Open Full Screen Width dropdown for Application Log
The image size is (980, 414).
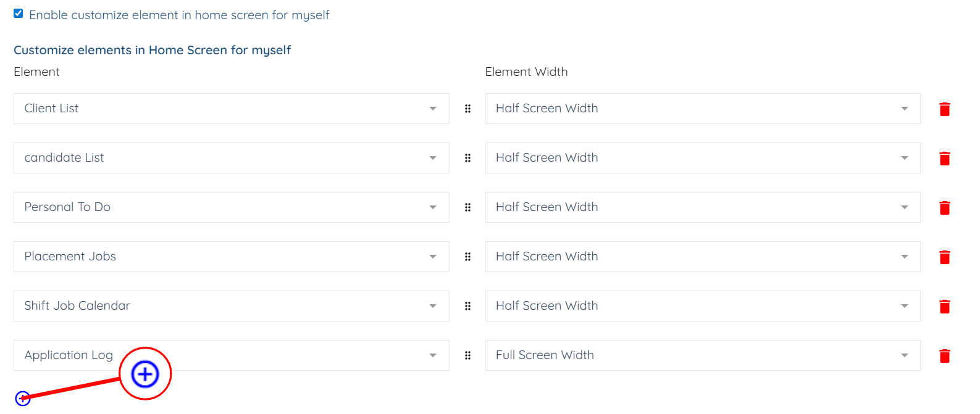tap(702, 355)
